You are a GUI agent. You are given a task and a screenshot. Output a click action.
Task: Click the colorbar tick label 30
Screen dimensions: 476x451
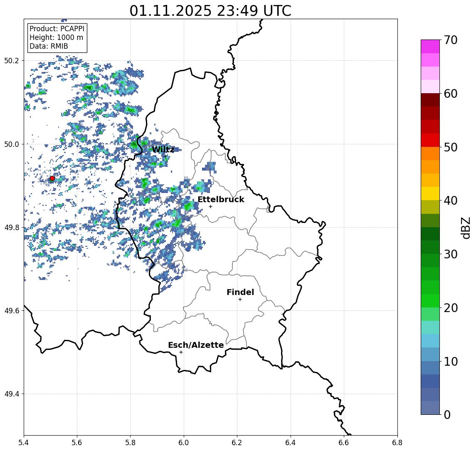pyautogui.click(x=451, y=254)
